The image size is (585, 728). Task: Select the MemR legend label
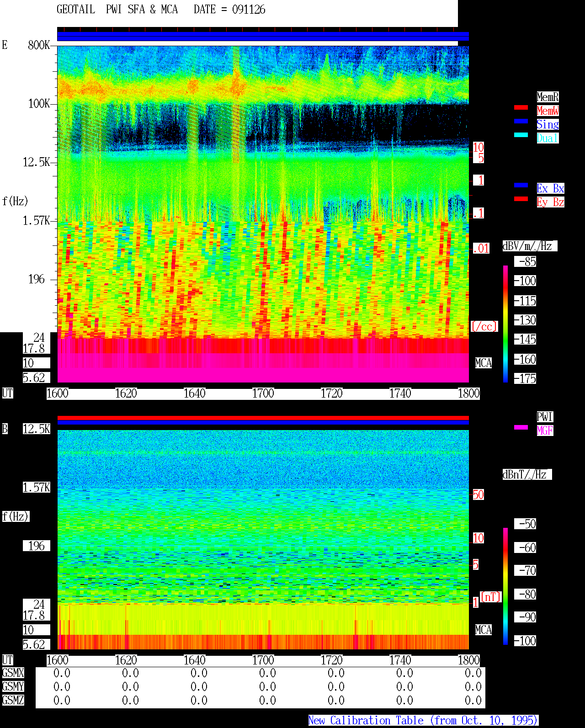click(548, 97)
